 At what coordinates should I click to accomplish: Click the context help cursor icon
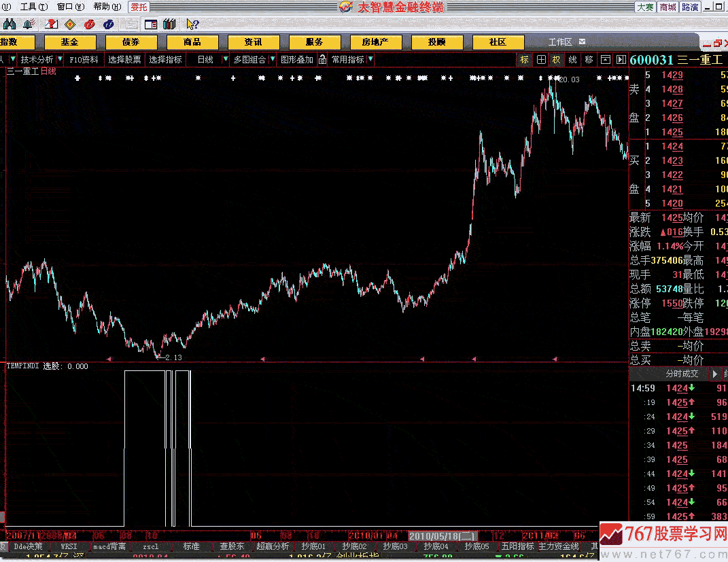192,24
